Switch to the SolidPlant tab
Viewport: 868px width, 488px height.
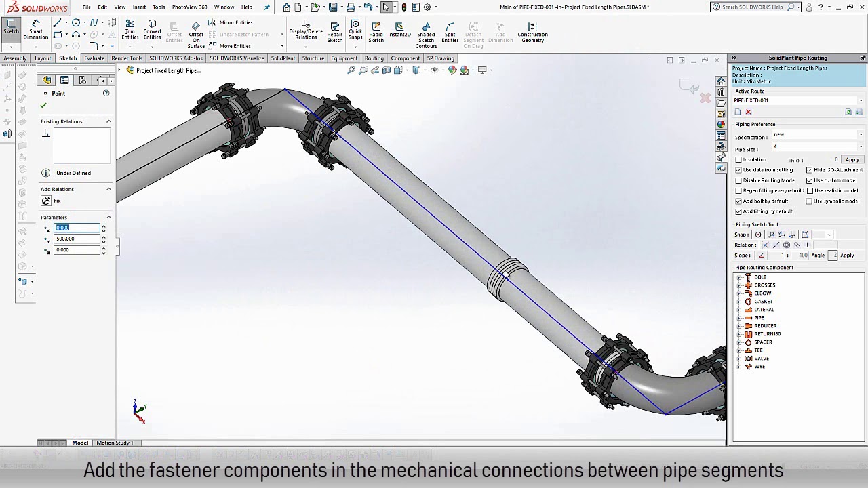pos(283,58)
